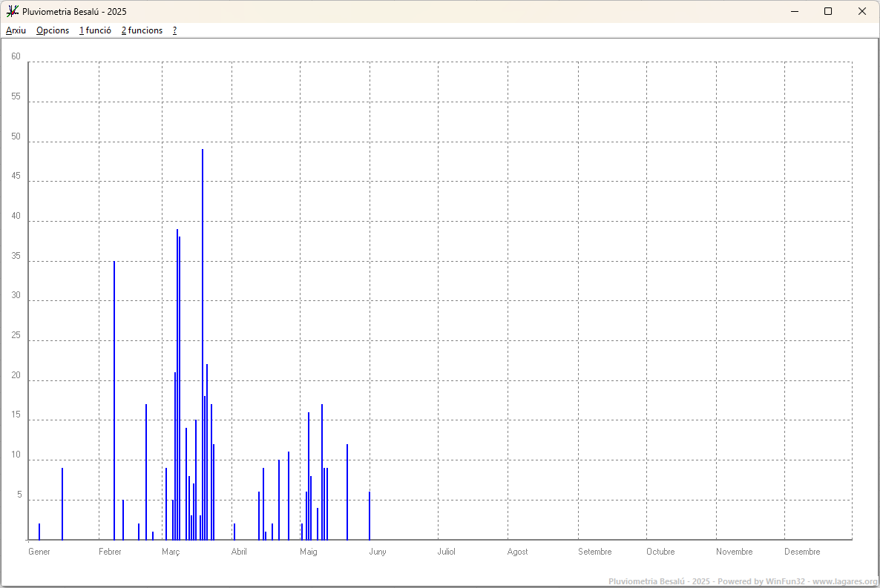
Task: Click the 5 value on the vertical axis
Action: point(19,495)
